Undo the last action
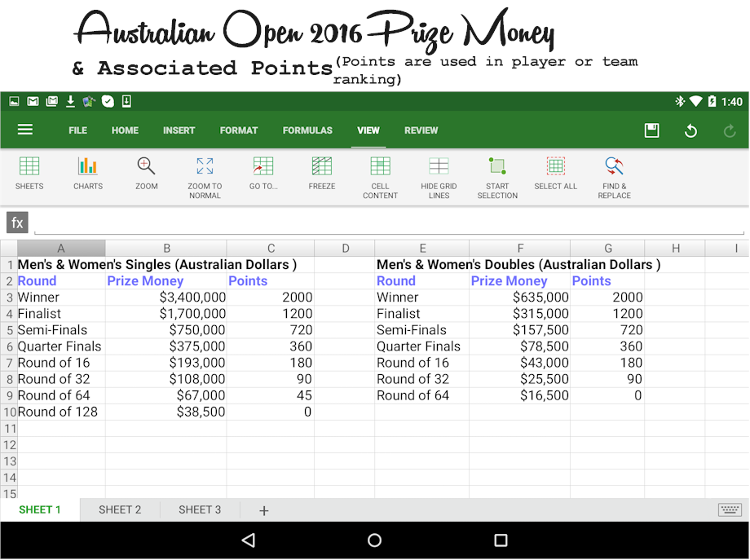Screen dimensions: 750x560 tap(690, 130)
